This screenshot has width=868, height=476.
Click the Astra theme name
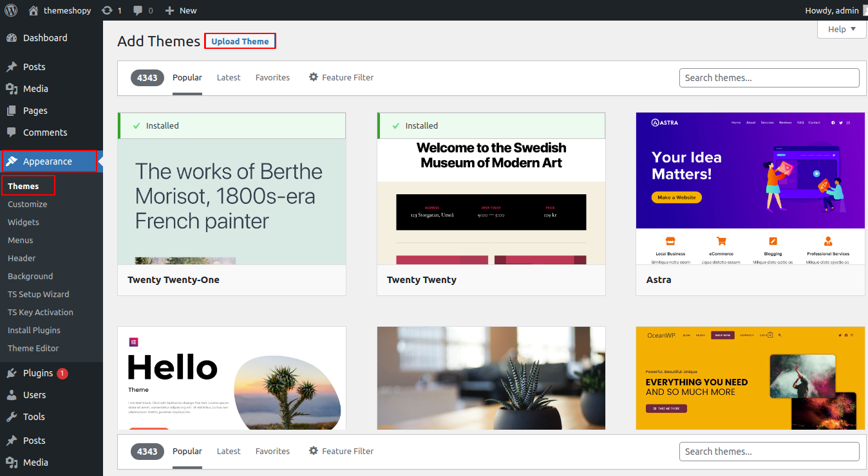pos(659,280)
